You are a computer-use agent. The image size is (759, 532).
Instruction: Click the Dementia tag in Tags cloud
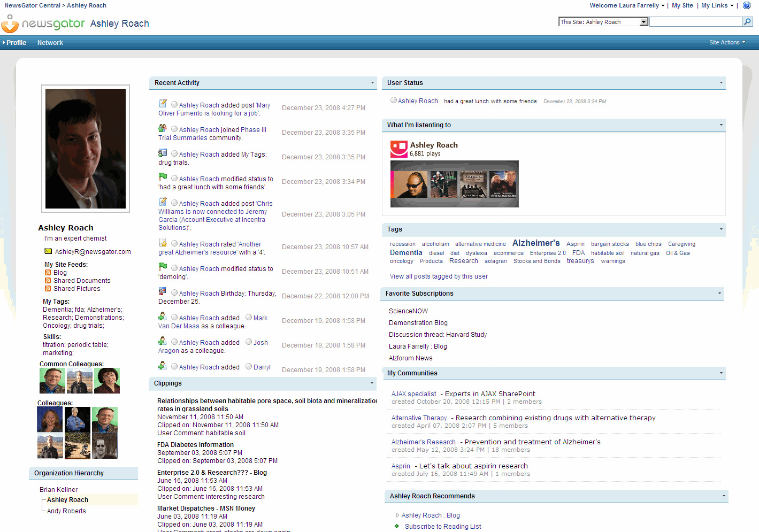point(406,253)
